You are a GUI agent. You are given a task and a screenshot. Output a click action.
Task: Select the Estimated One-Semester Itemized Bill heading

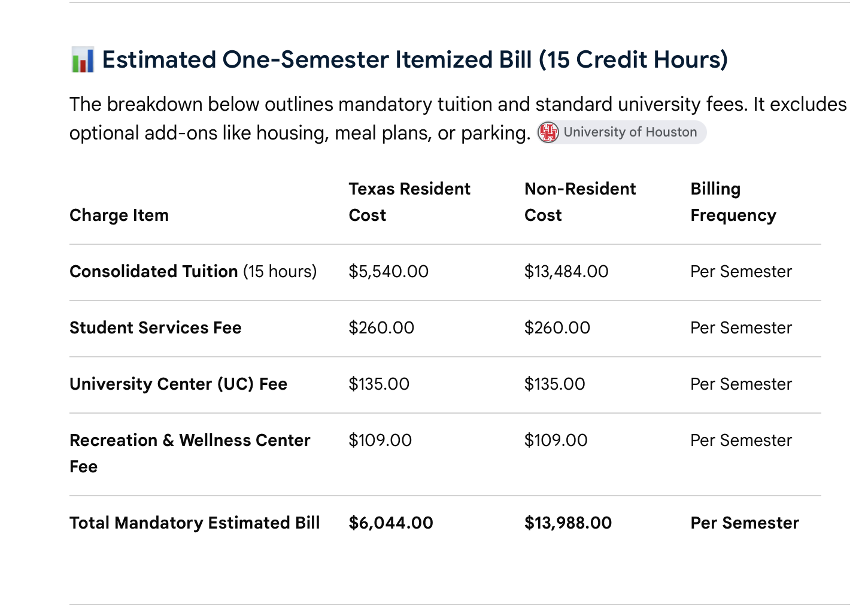[x=415, y=60]
